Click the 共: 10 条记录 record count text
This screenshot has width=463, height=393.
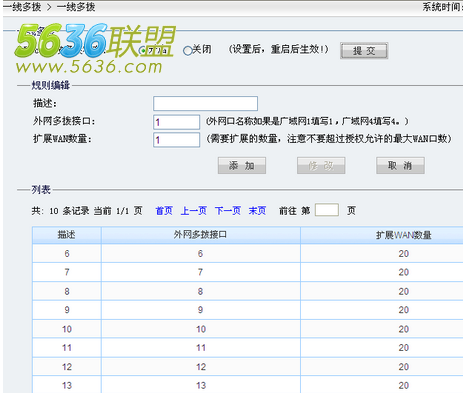coord(60,211)
